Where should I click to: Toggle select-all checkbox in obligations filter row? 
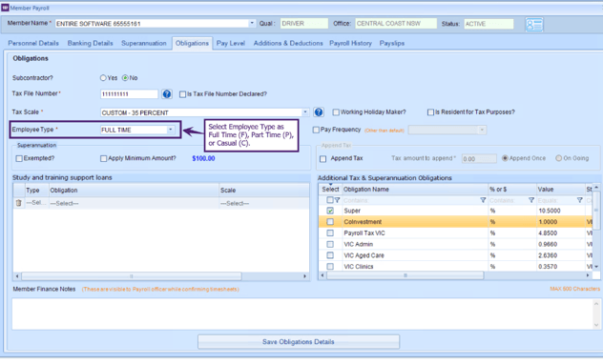pos(329,200)
